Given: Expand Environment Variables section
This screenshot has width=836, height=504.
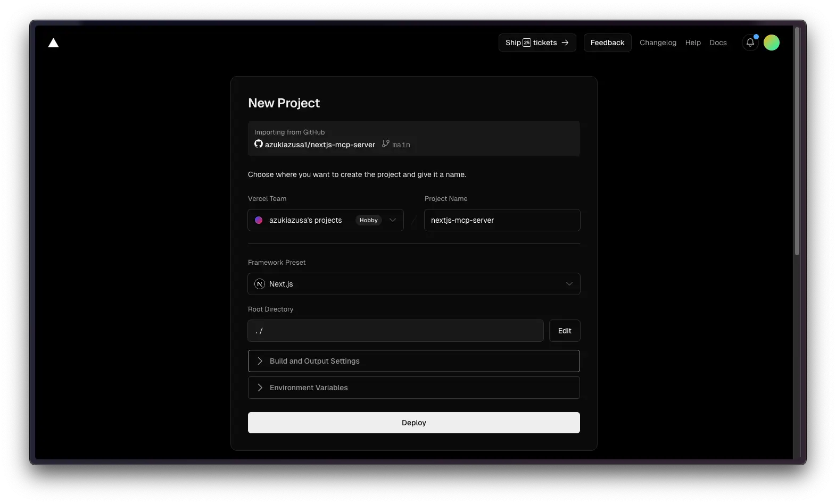Looking at the screenshot, I should coord(414,388).
